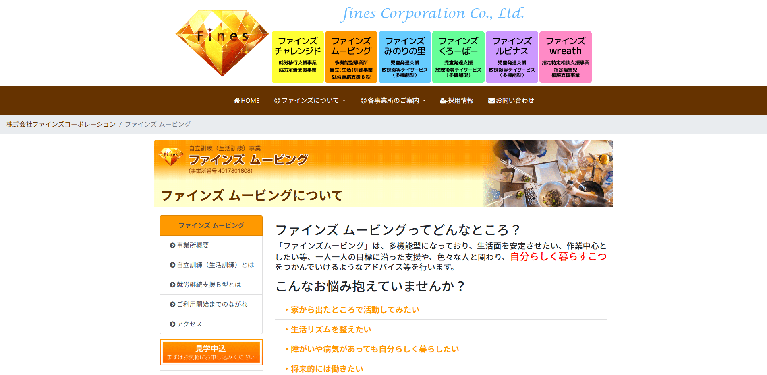Click the ファインズ ムービング breadcrumb entry
The image size is (767, 375).
158,124
